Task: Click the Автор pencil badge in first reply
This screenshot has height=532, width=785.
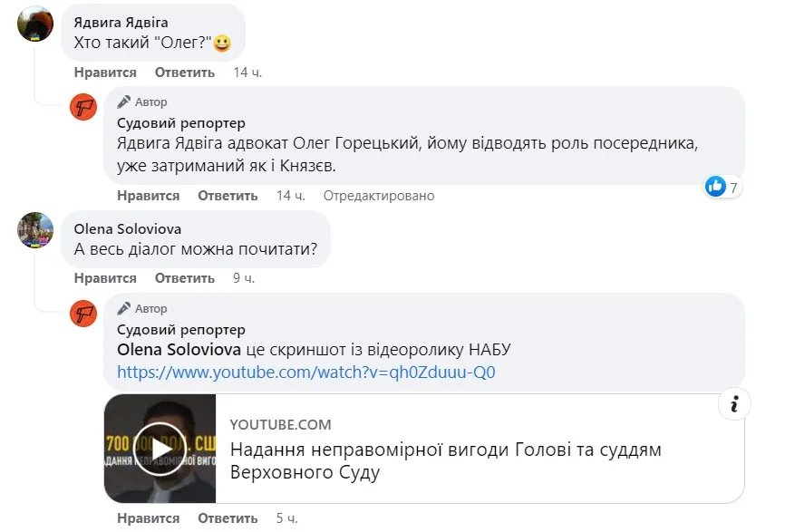Action: 124,102
